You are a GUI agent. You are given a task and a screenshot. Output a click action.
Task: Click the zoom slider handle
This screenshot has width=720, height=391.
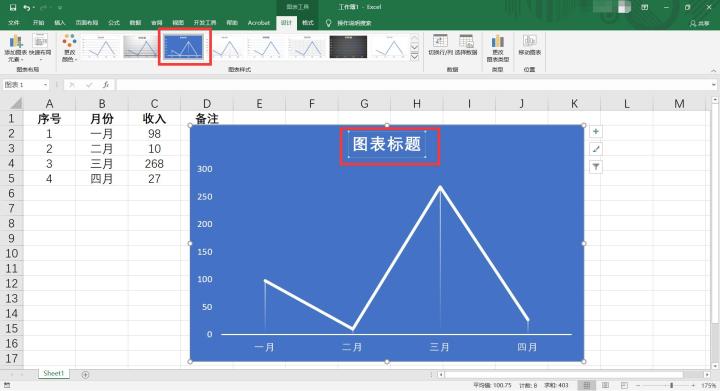671,385
